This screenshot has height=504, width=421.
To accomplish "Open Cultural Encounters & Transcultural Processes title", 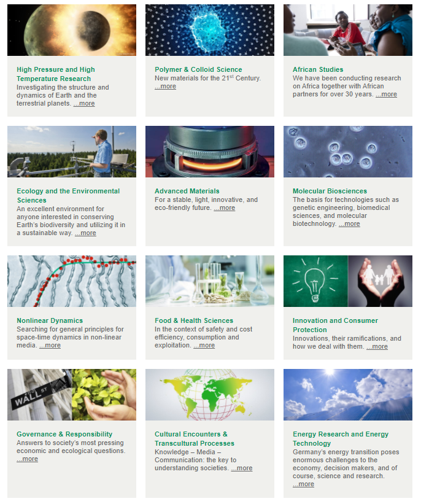I will (x=195, y=438).
